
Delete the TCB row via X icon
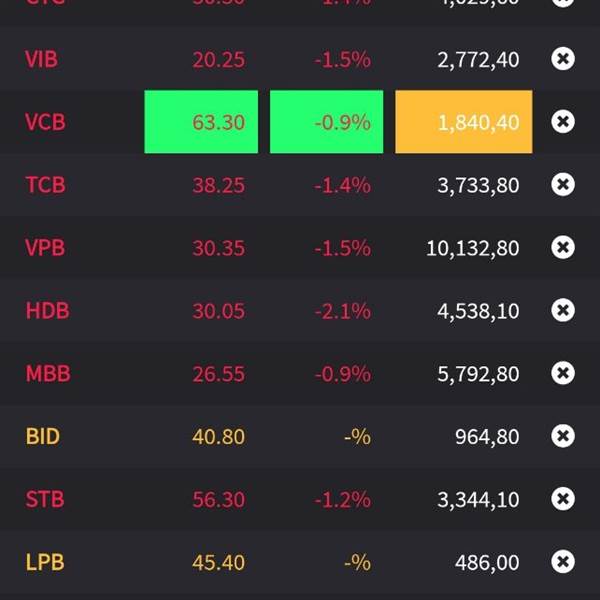pyautogui.click(x=563, y=184)
